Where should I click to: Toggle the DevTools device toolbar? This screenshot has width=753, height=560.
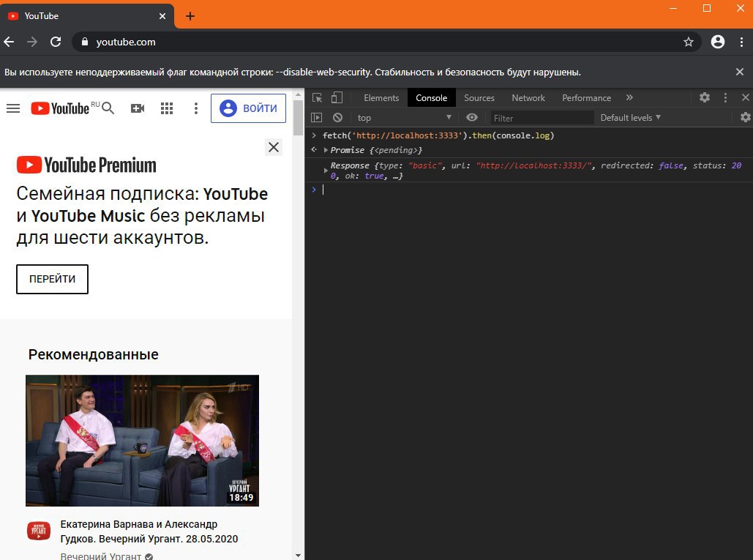[337, 98]
